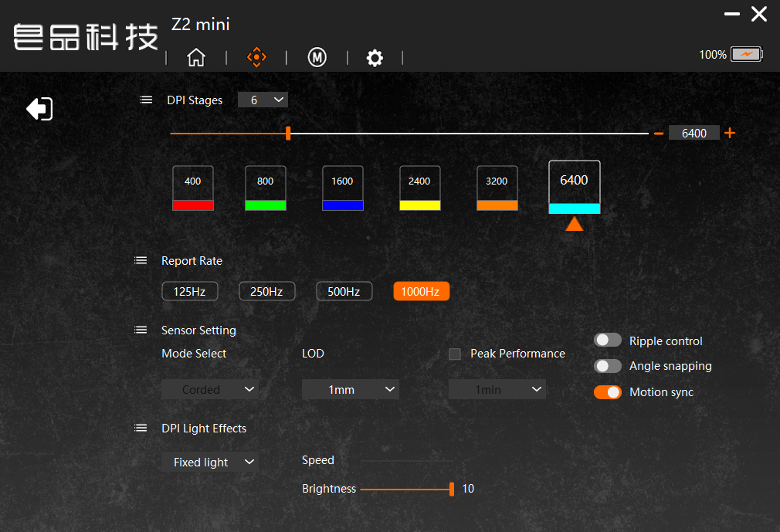Click the list icon beside Report Rate
Screen dimensions: 780x532
pos(141,261)
